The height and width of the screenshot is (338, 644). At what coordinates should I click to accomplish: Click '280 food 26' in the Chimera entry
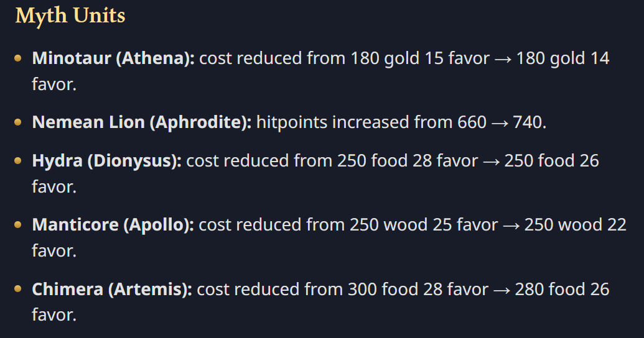coord(562,289)
